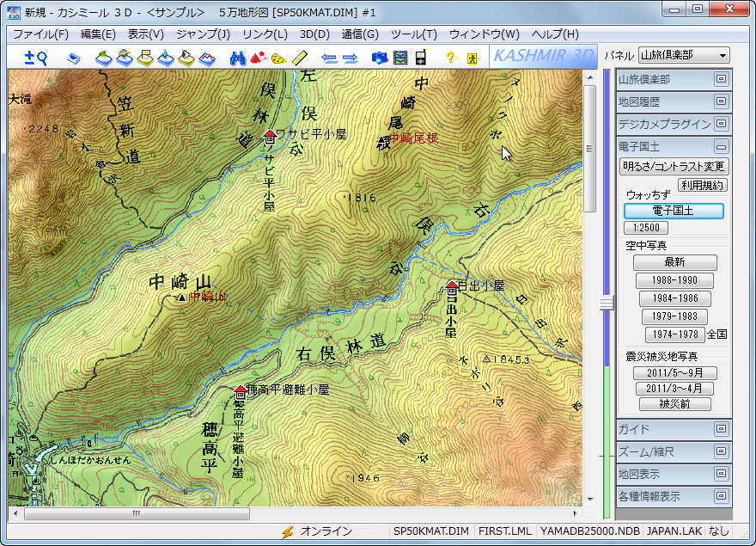756x546 pixels.
Task: Click YAMADB25000.NDB in the status bar
Action: [x=590, y=531]
